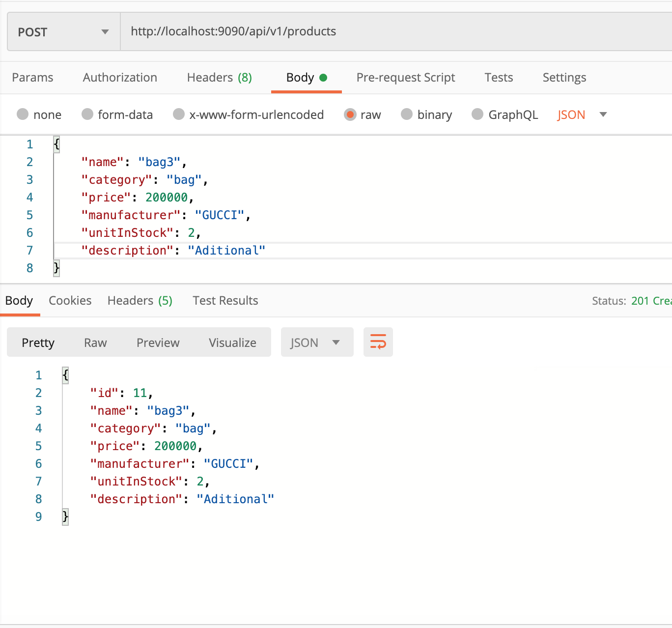Click the "description" line in response body
672x628 pixels.
tap(182, 499)
